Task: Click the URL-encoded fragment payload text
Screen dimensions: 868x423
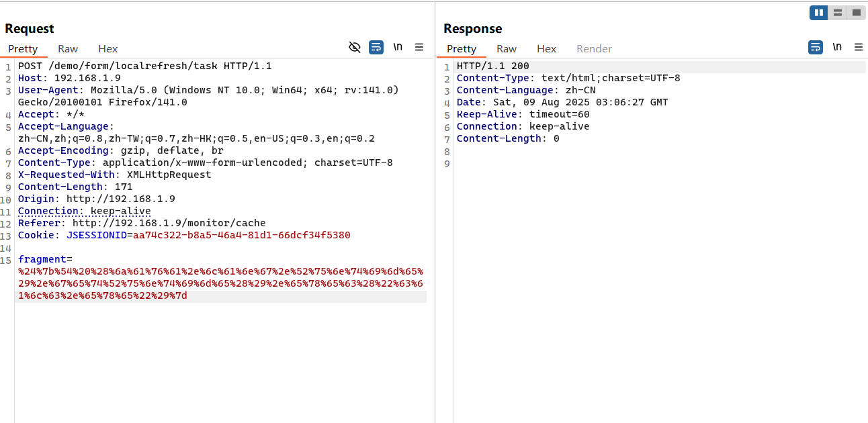Action: pyautogui.click(x=220, y=283)
